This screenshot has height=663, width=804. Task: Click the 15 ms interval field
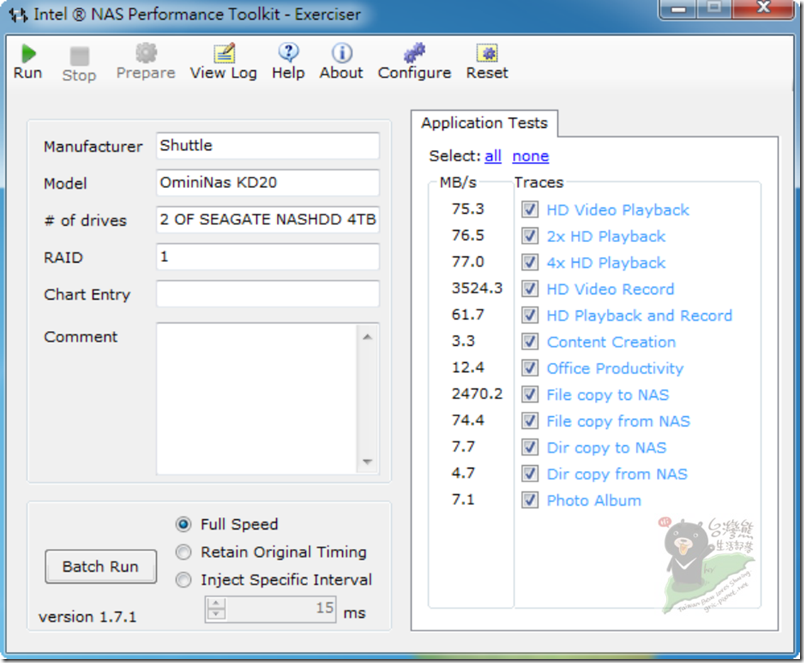[280, 609]
